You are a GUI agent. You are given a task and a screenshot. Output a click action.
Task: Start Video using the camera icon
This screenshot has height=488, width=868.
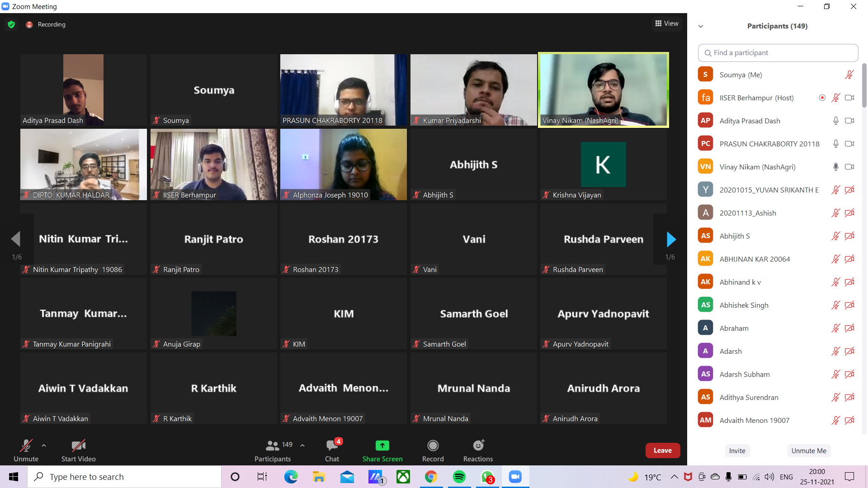pos(79,450)
